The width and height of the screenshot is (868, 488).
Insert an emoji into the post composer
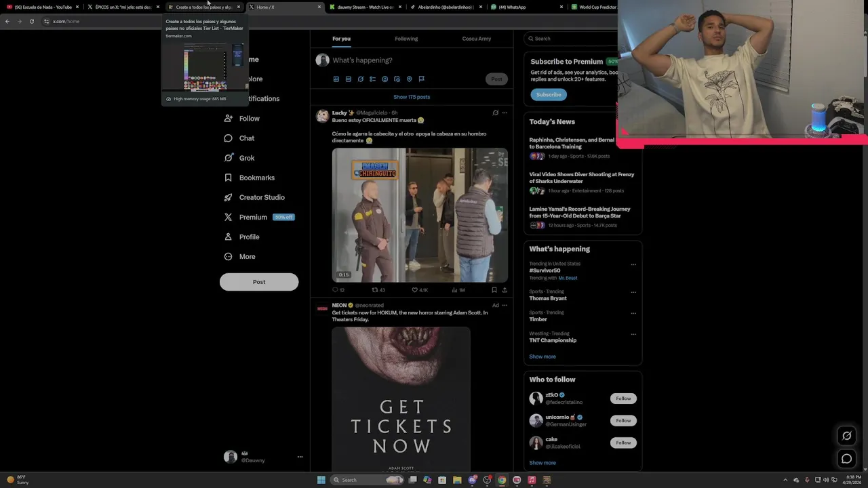[384, 79]
